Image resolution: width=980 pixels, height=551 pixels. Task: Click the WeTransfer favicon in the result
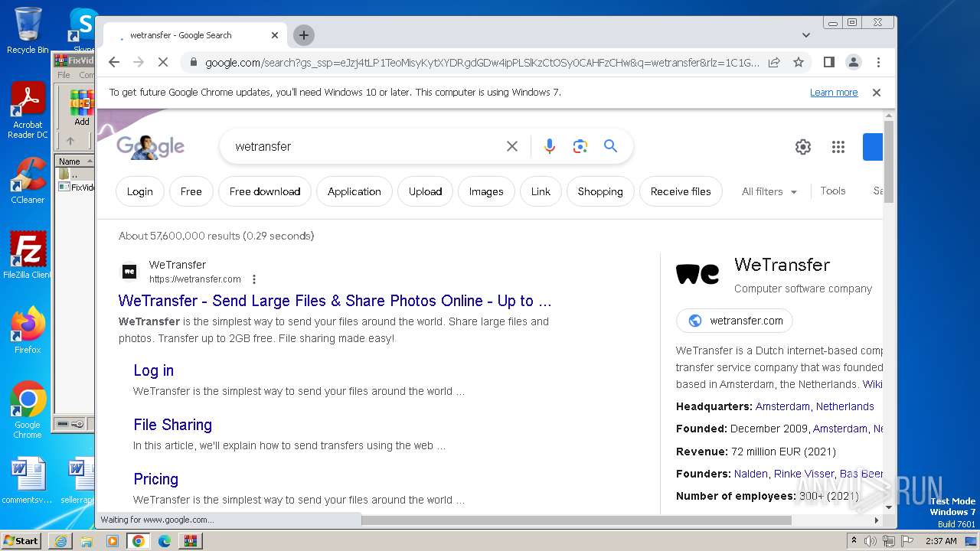pyautogui.click(x=129, y=271)
